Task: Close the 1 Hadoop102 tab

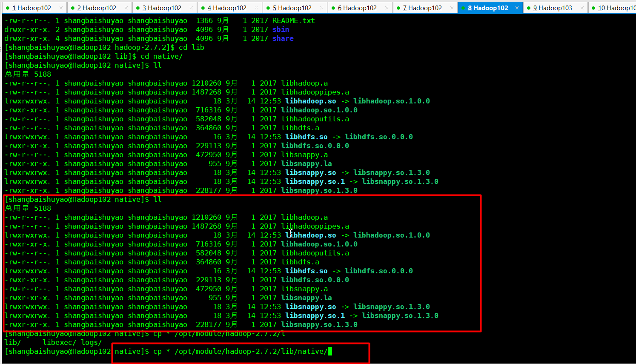Action: coord(61,8)
